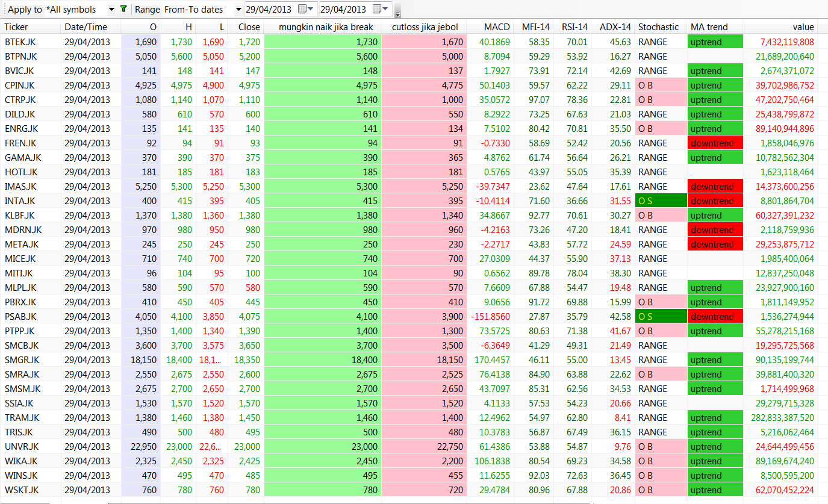Expand the Range From-To dates dropdown
828x504 pixels.
(238, 10)
